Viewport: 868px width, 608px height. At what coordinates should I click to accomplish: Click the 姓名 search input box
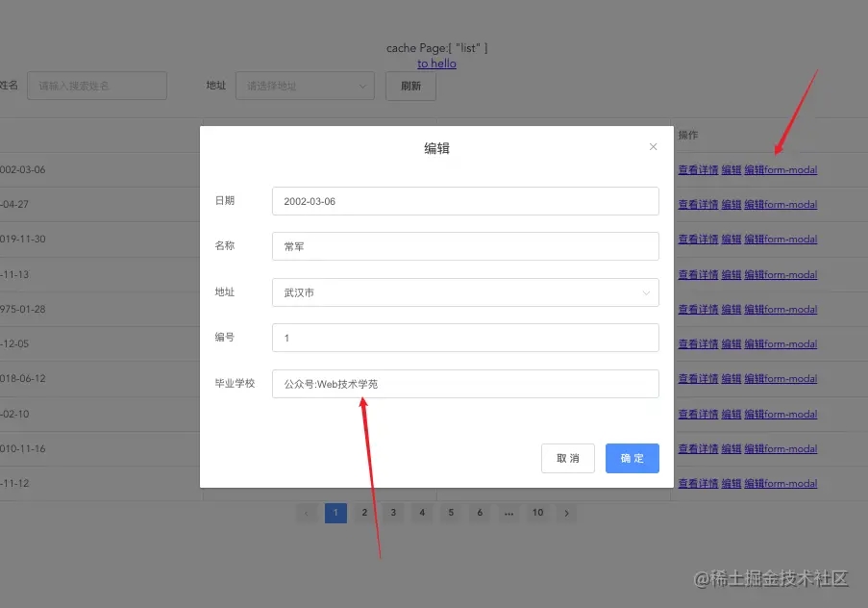[97, 86]
